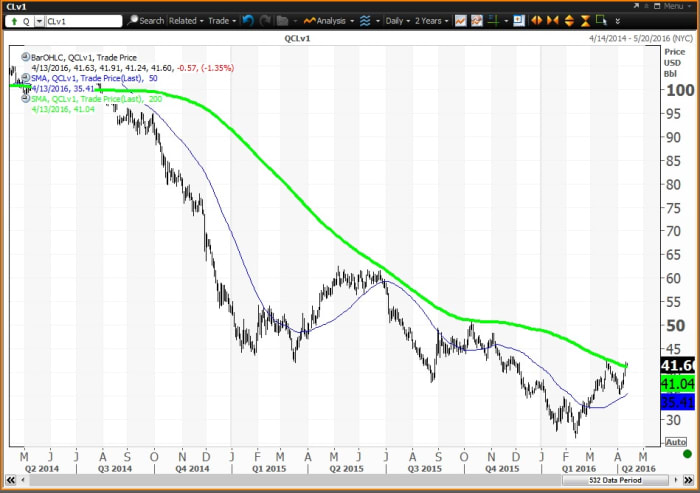Click the blue annotation panel icon

(x=519, y=21)
